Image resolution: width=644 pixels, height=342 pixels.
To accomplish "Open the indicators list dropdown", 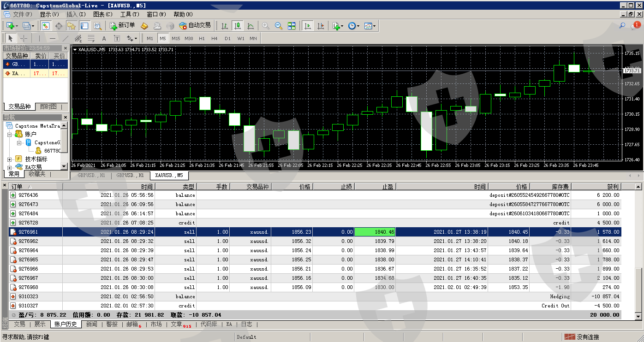I will tap(338, 26).
